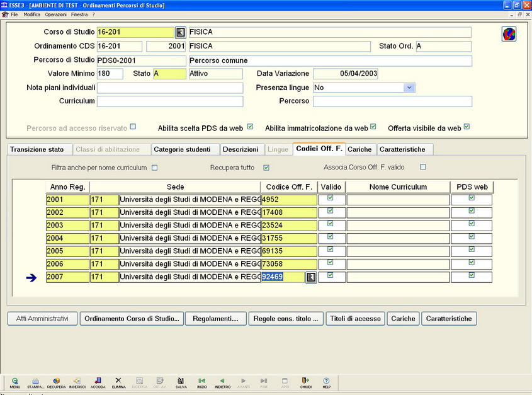Click the Codice Off. F. cell 69135
Screen dimensions: 532x395
[289, 251]
